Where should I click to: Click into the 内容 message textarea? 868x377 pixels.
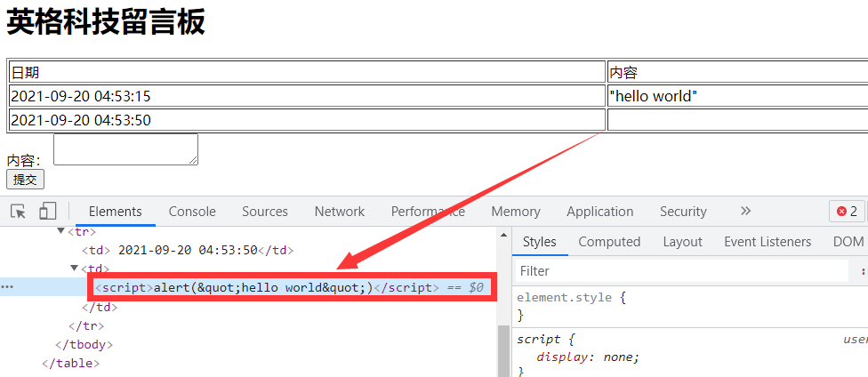coord(125,148)
